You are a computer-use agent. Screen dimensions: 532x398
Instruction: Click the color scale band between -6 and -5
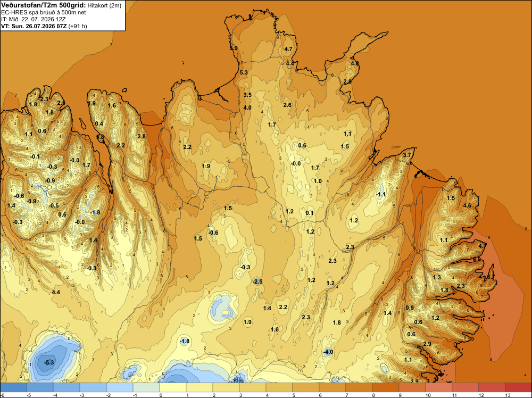click(x=13, y=387)
